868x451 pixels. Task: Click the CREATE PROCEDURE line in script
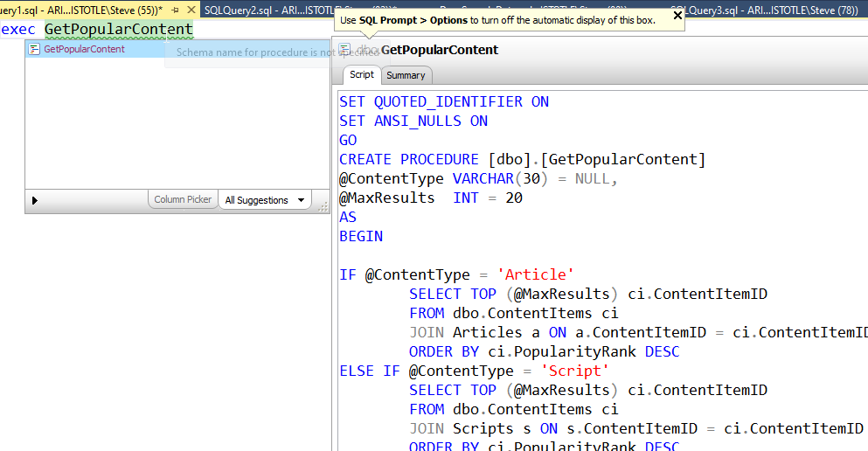coord(522,159)
